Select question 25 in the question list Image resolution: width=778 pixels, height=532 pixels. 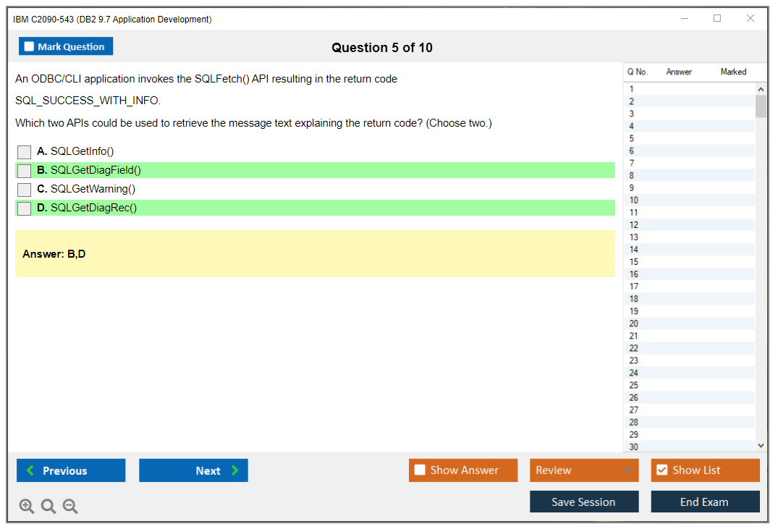pos(634,385)
